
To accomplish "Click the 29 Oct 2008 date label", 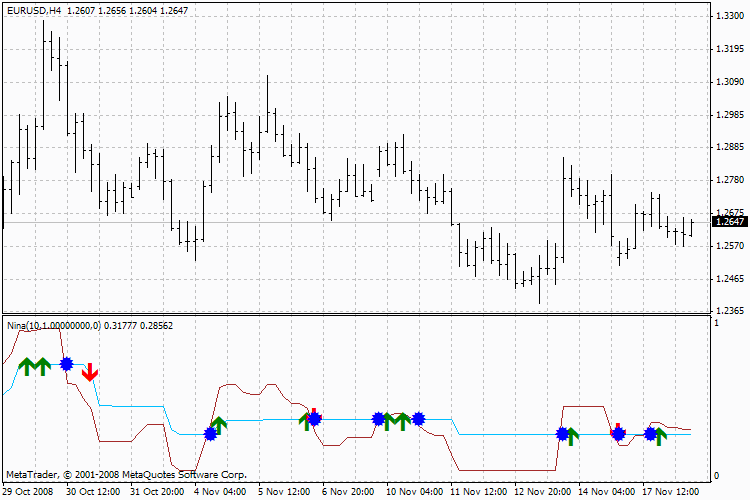I will coord(28,491).
